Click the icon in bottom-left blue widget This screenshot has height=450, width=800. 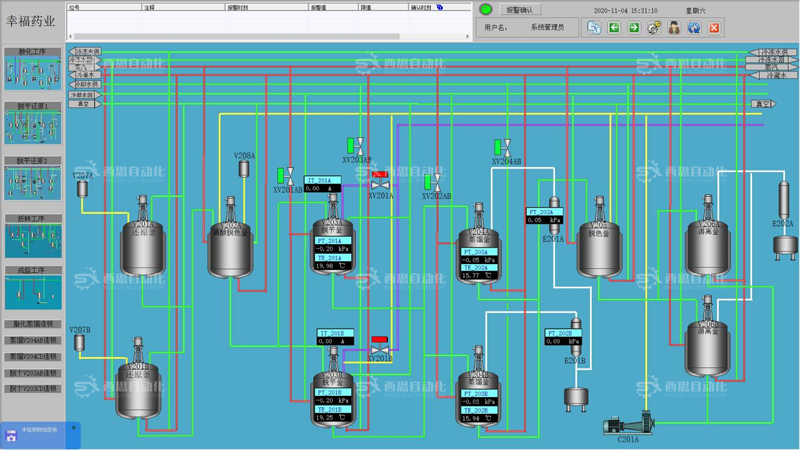point(11,435)
